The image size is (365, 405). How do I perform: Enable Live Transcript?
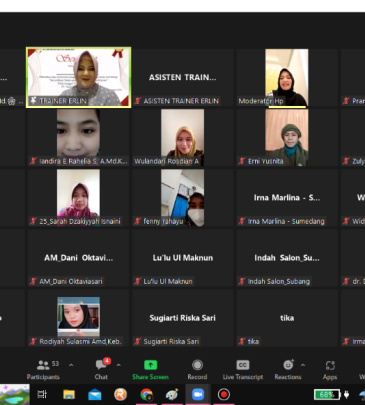coord(243,369)
